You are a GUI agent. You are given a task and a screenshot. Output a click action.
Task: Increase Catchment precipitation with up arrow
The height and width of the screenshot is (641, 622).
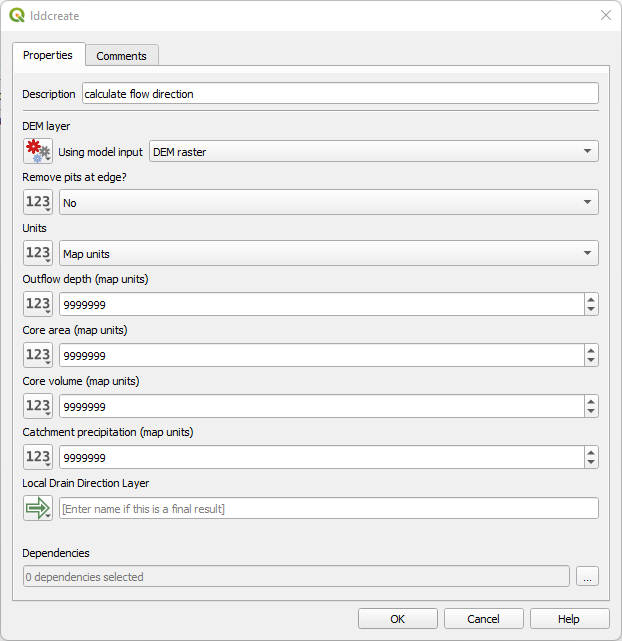click(591, 451)
